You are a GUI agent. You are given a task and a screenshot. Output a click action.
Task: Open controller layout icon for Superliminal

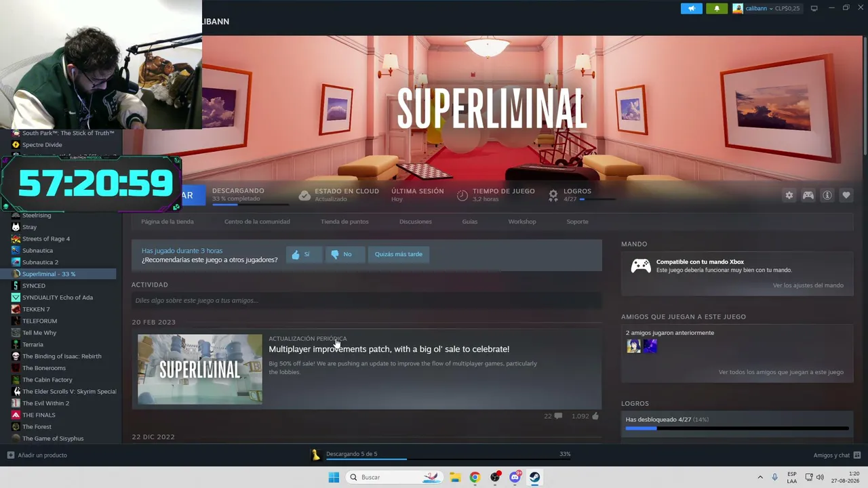coord(808,195)
